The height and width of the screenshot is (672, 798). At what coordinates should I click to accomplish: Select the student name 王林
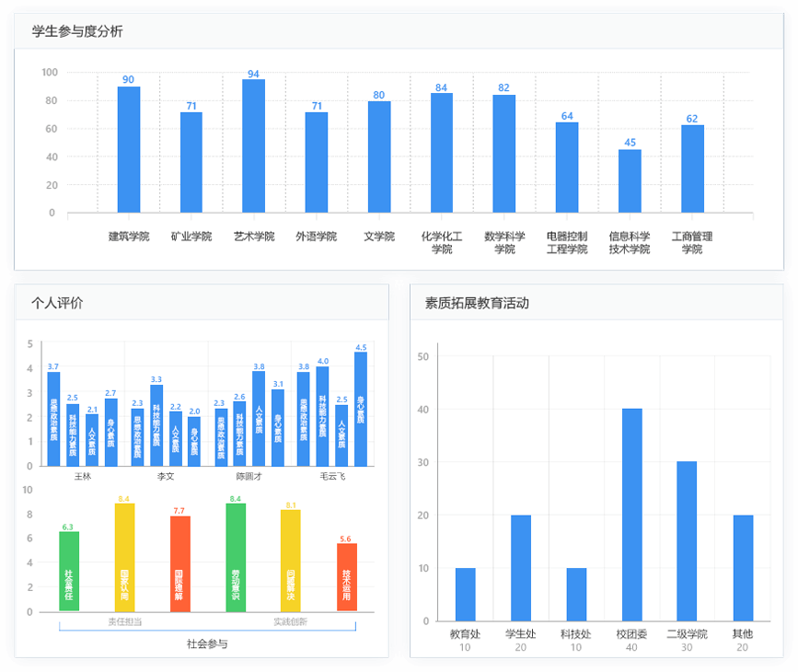[83, 476]
